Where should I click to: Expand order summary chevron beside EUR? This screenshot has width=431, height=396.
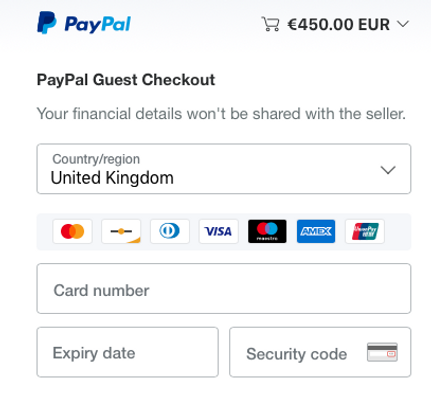coord(403,24)
